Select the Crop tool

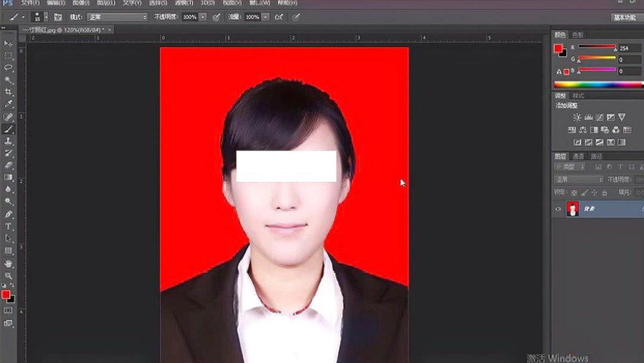8,90
